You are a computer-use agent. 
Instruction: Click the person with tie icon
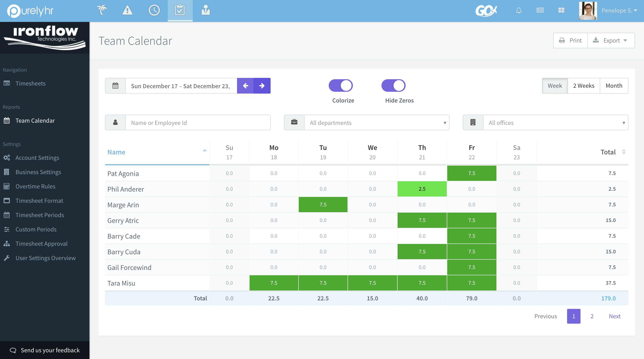[x=205, y=10]
